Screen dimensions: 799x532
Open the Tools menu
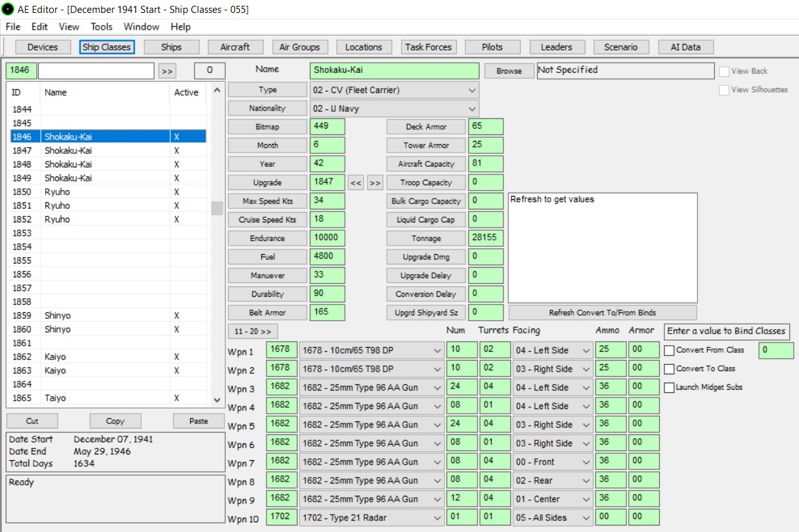102,27
